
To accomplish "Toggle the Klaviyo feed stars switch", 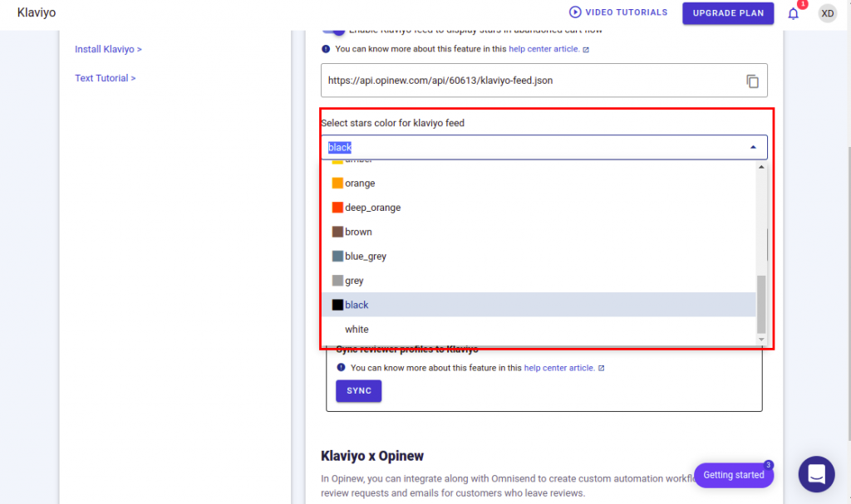I will (x=333, y=32).
